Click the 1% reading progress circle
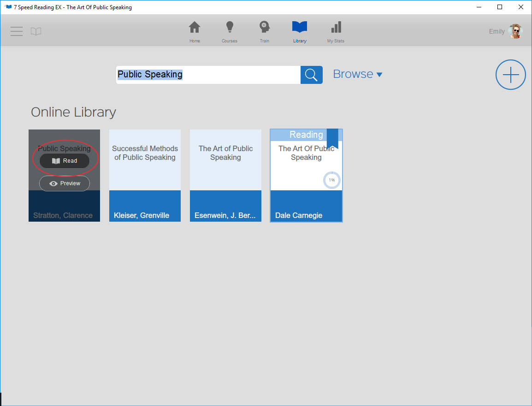Image resolution: width=532 pixels, height=406 pixels. 331,180
